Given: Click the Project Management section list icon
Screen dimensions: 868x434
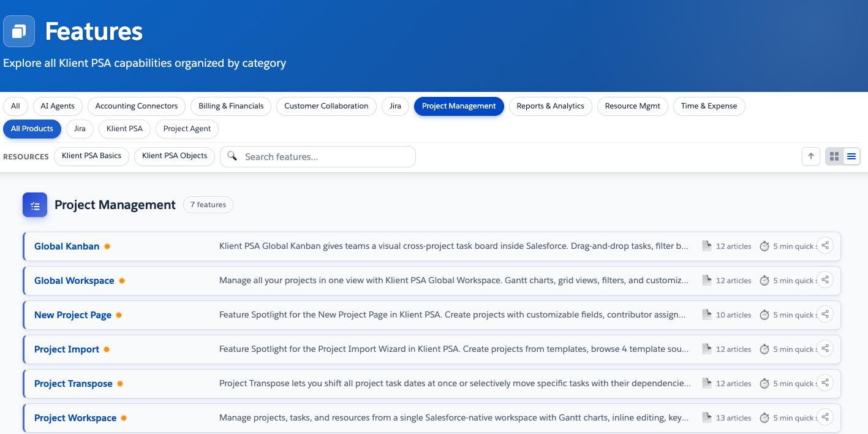Looking at the screenshot, I should tap(35, 205).
